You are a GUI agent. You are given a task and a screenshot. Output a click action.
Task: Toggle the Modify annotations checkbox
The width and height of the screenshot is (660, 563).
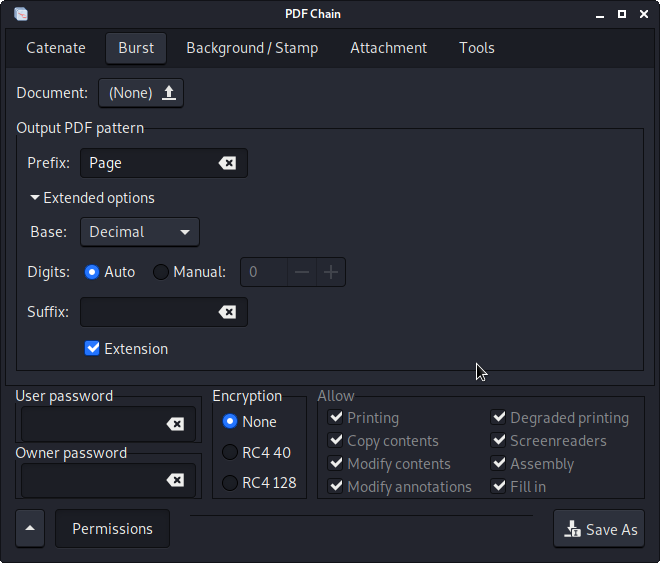(x=336, y=486)
